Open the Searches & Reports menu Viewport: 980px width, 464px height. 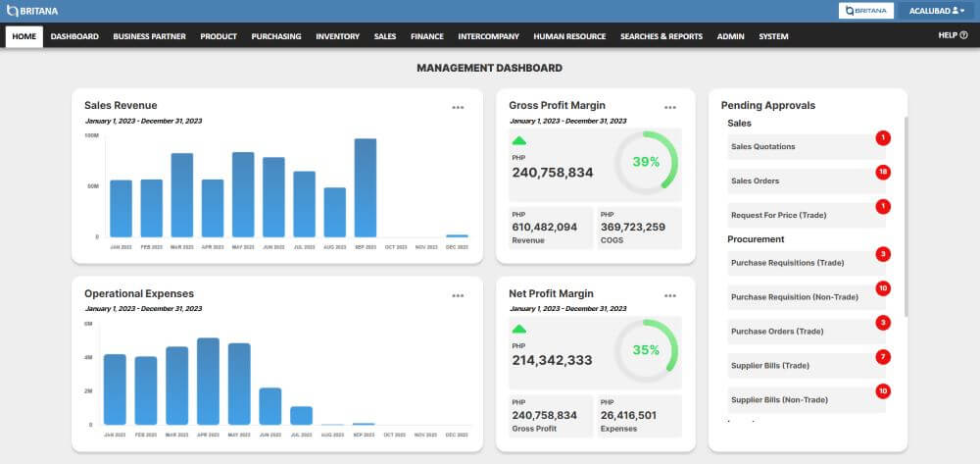coord(661,36)
